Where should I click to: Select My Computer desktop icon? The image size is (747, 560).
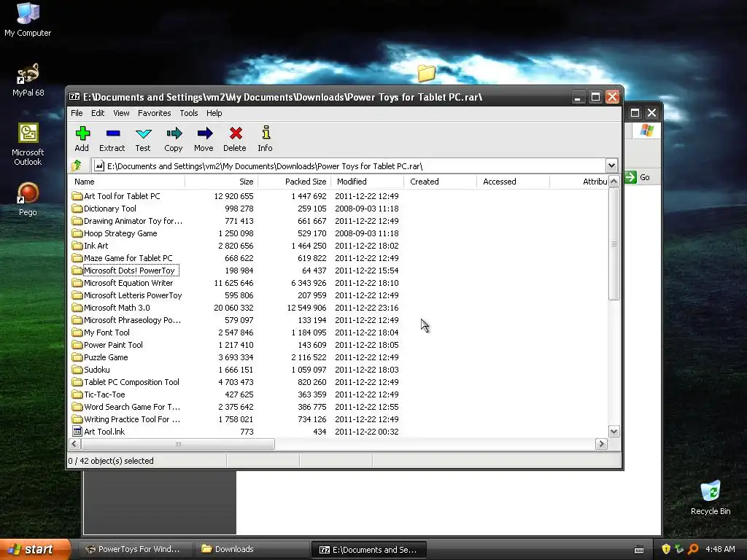28,19
